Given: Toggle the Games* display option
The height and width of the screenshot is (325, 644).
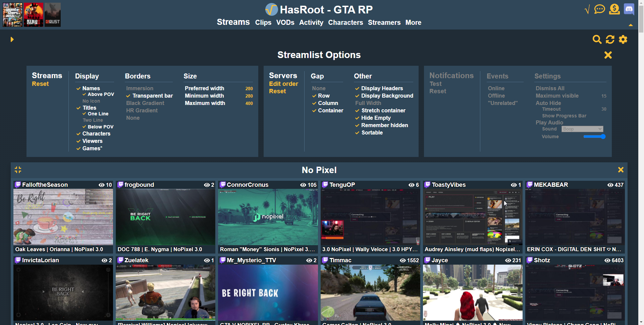Looking at the screenshot, I should pyautogui.click(x=89, y=149).
